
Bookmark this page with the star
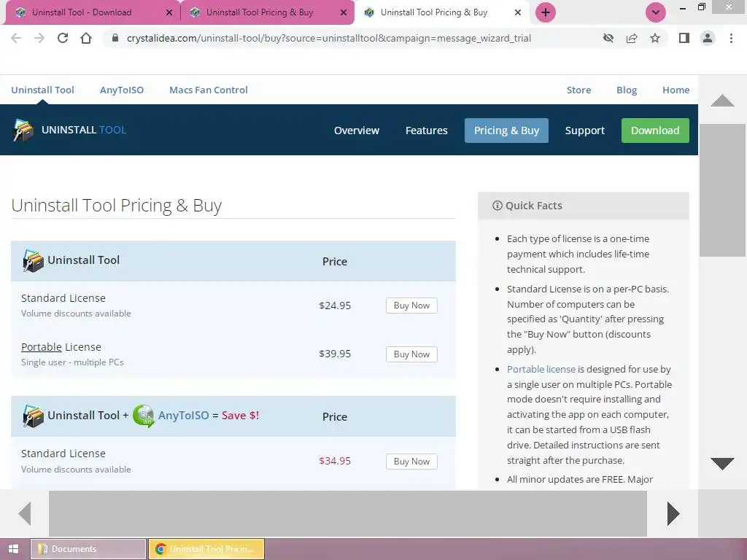click(x=655, y=38)
